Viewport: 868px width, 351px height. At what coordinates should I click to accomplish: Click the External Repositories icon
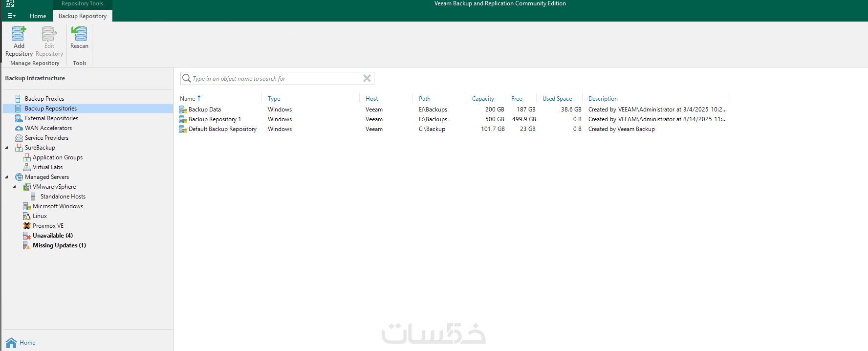pos(19,118)
